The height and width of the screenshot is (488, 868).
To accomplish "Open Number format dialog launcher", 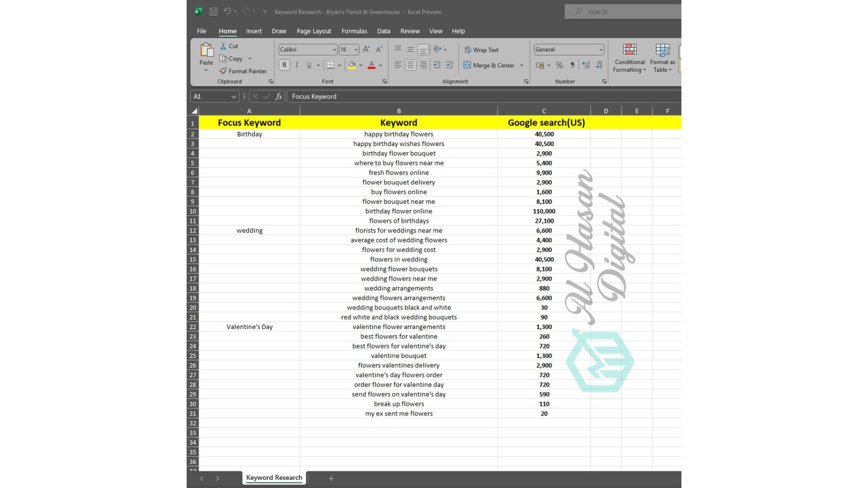I will [604, 81].
